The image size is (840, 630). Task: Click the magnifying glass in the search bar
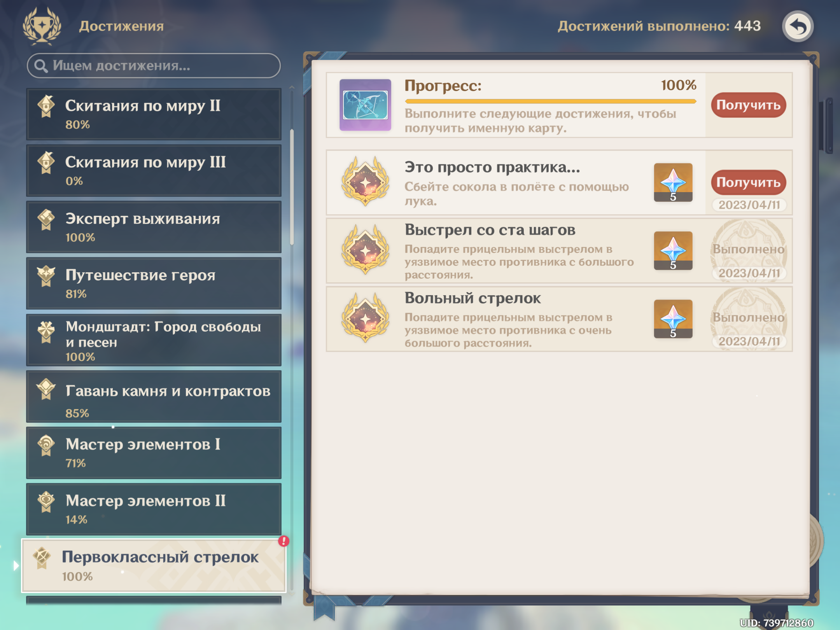40,65
